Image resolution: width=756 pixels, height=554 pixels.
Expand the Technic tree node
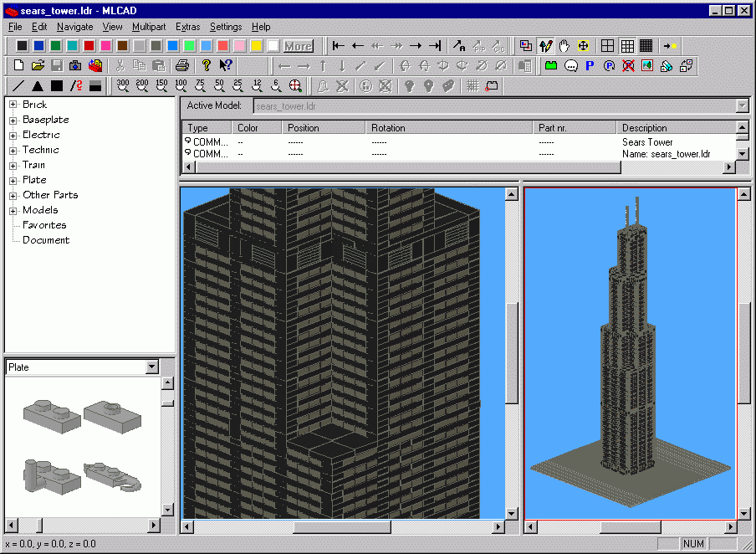(13, 150)
